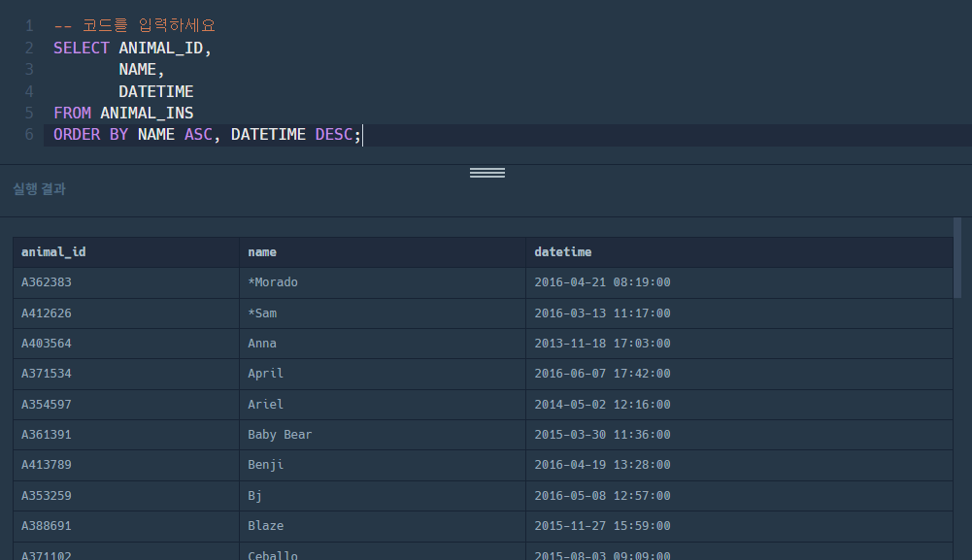
Task: Click ANIMAL_ID, on editor line 2
Action: (165, 48)
